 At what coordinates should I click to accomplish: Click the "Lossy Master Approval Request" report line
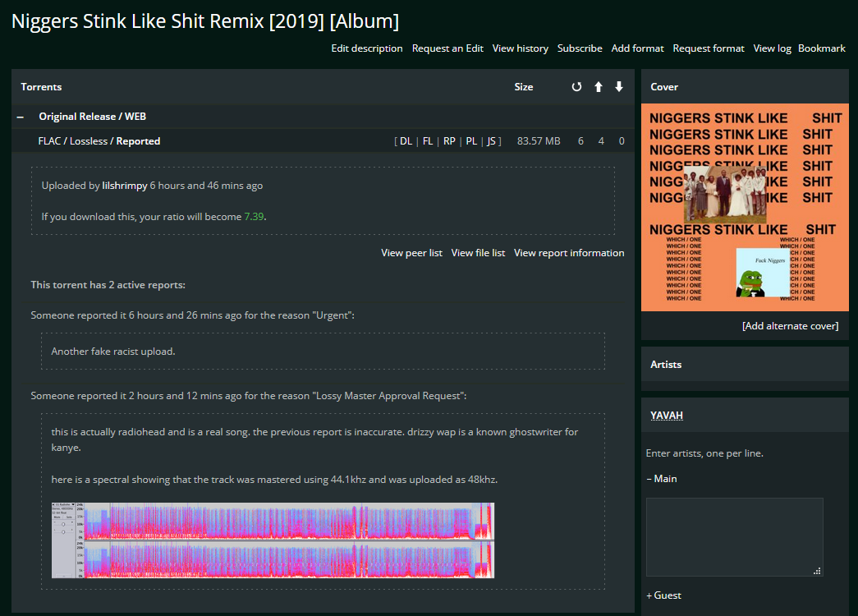249,396
